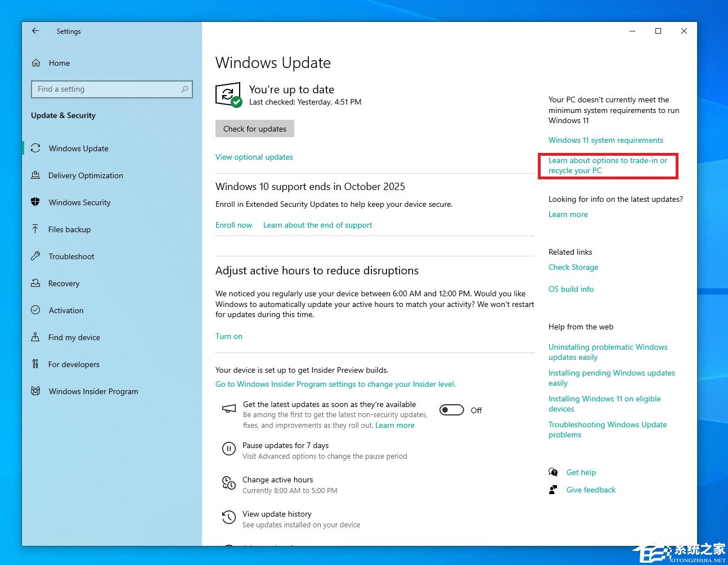This screenshot has width=728, height=565.
Task: Open 'Uninstalling problematic Windows updates easily'
Action: coord(608,352)
